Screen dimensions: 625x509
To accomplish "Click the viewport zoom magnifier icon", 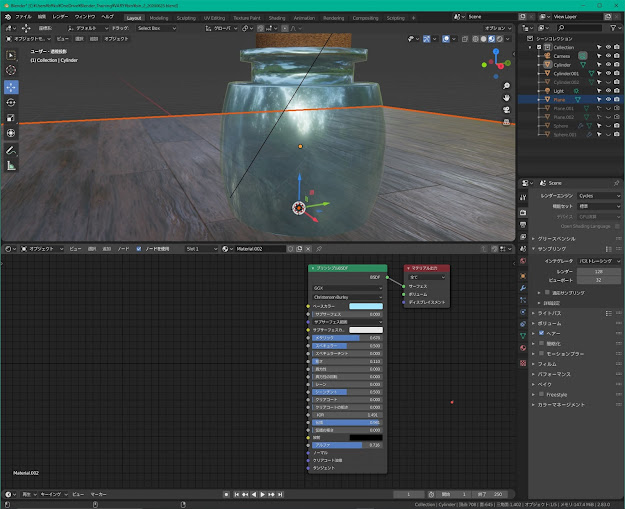I will tap(506, 86).
